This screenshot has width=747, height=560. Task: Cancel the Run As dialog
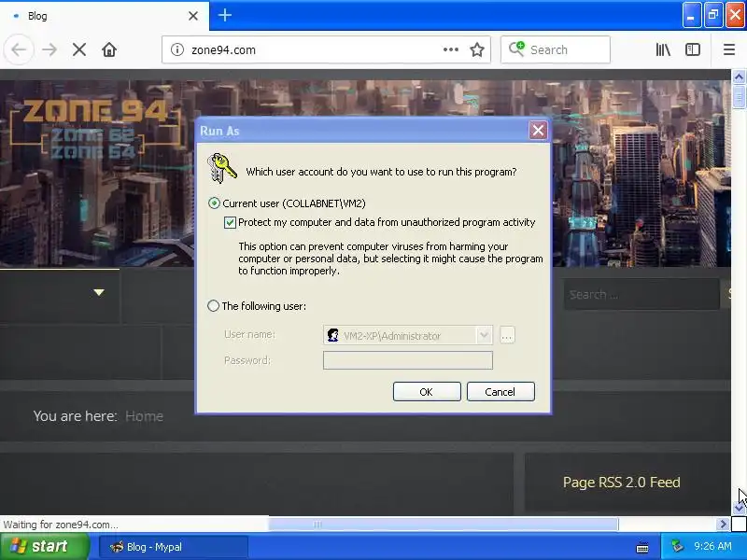500,392
